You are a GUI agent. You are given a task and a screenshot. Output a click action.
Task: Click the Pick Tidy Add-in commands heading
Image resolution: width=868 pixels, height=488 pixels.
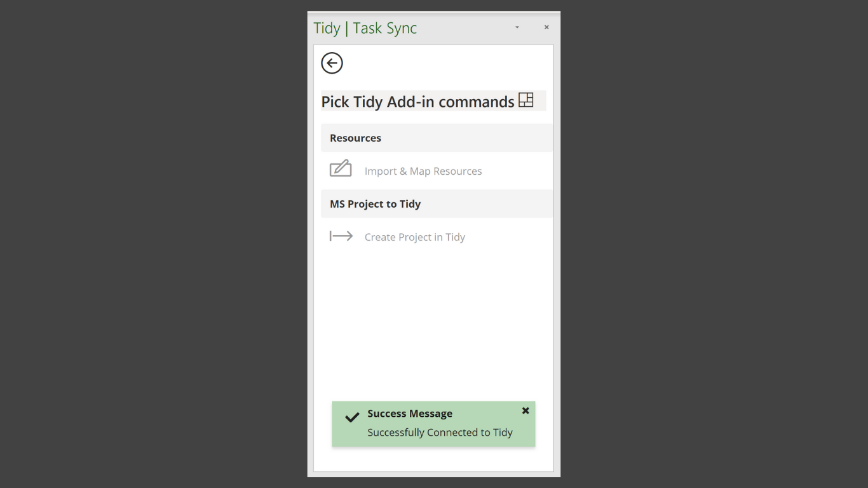[417, 102]
